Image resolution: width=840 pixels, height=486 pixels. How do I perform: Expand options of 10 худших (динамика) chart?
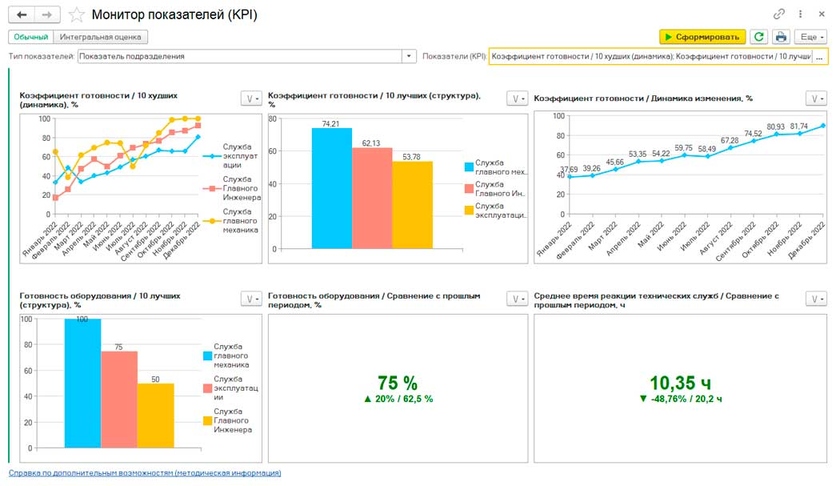pyautogui.click(x=250, y=98)
